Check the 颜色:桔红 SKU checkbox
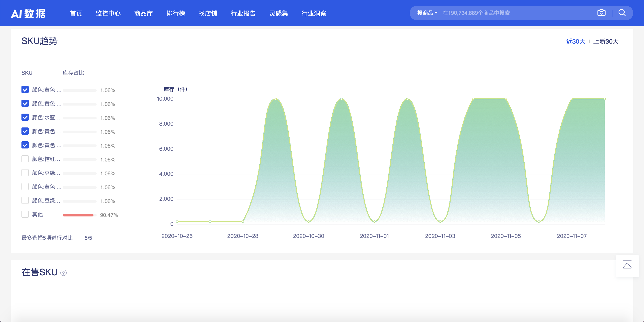This screenshot has width=644, height=322. [25, 159]
